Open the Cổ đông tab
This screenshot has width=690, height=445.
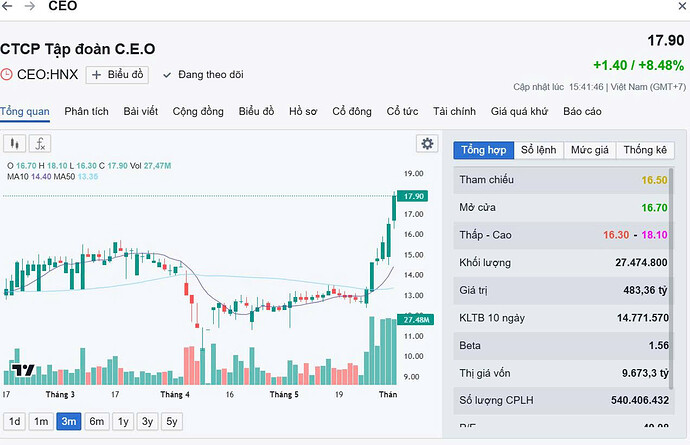coord(352,111)
